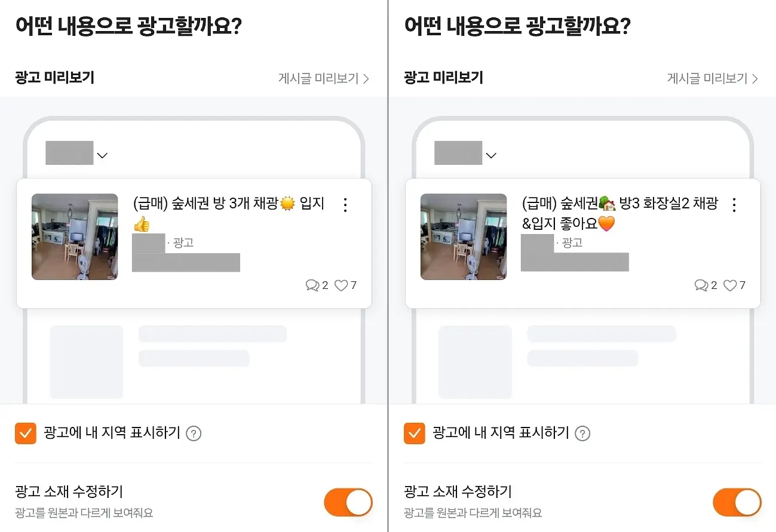Viewport: 776px width, 532px height.
Task: Click the ad title '(급매) 숲세권 방3 화장실2 채광'
Action: point(620,204)
